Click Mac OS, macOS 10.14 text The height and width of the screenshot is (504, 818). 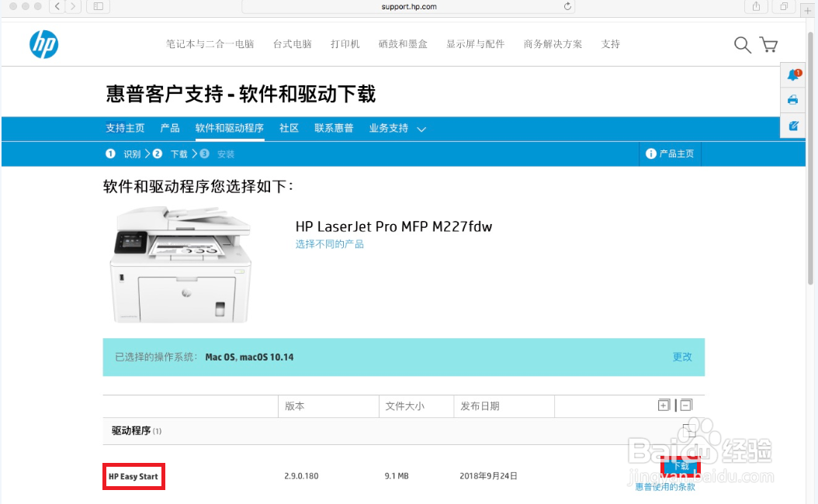pyautogui.click(x=249, y=357)
